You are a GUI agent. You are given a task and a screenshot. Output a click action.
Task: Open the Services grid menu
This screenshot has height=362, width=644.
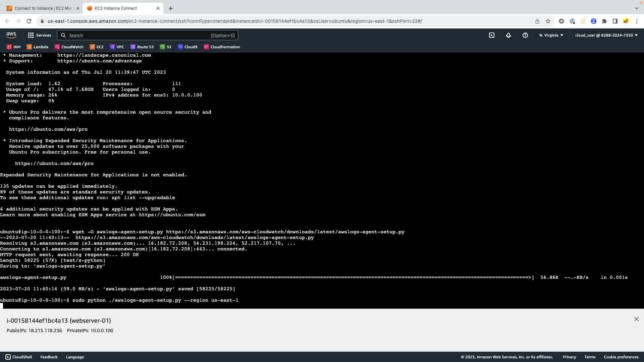pyautogui.click(x=39, y=35)
